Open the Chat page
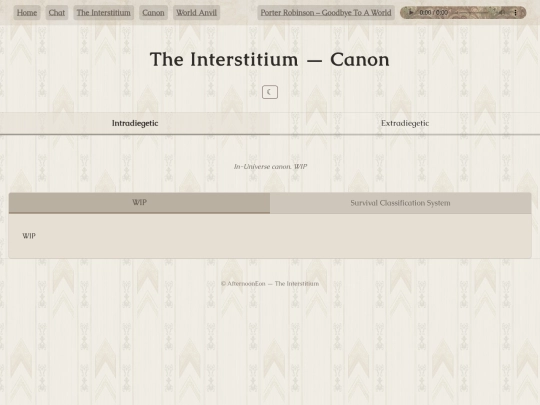 coord(57,13)
